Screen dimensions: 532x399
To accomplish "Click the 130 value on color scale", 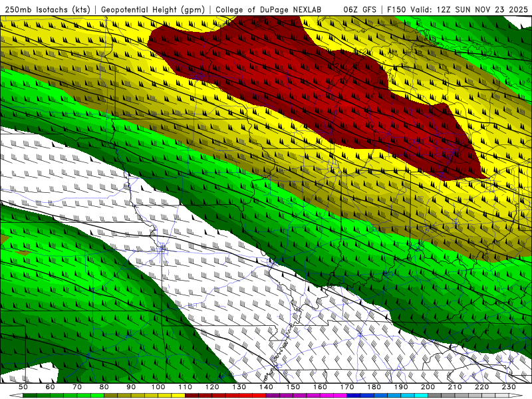I will pyautogui.click(x=239, y=387).
